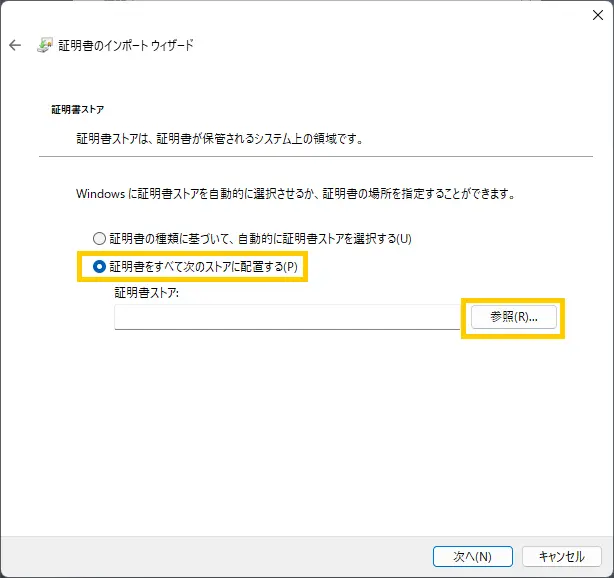Click the blank footer area left of 次へ(N)
The image size is (614, 578).
tap(220, 556)
